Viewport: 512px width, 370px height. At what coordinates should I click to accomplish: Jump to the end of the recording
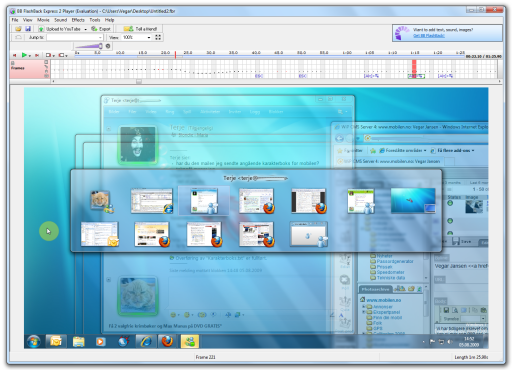tap(37, 55)
